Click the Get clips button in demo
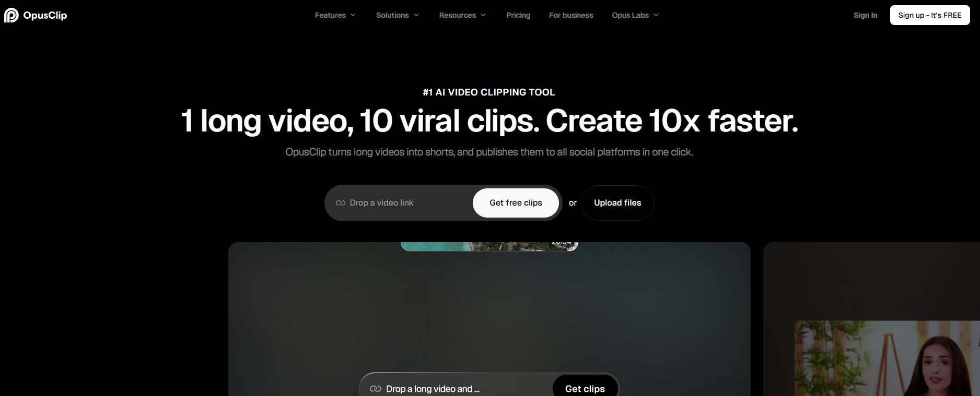 pyautogui.click(x=585, y=389)
